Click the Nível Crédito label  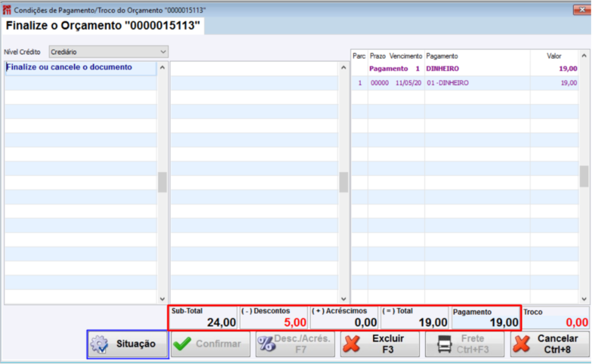[x=22, y=51]
